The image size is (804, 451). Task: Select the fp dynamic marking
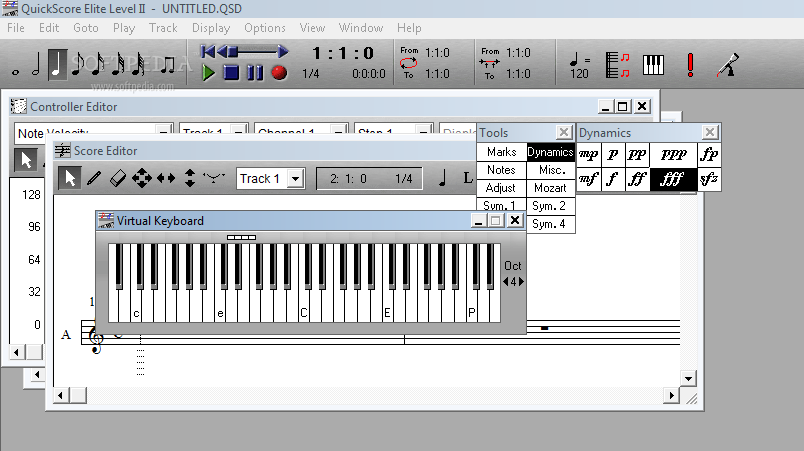click(709, 154)
